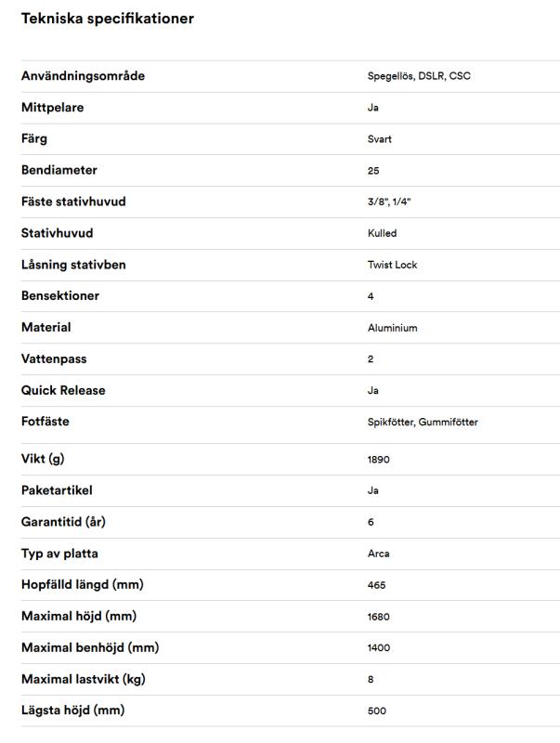Select the color value "Svart"
Image resolution: width=560 pixels, height=743 pixels.
pos(380,139)
